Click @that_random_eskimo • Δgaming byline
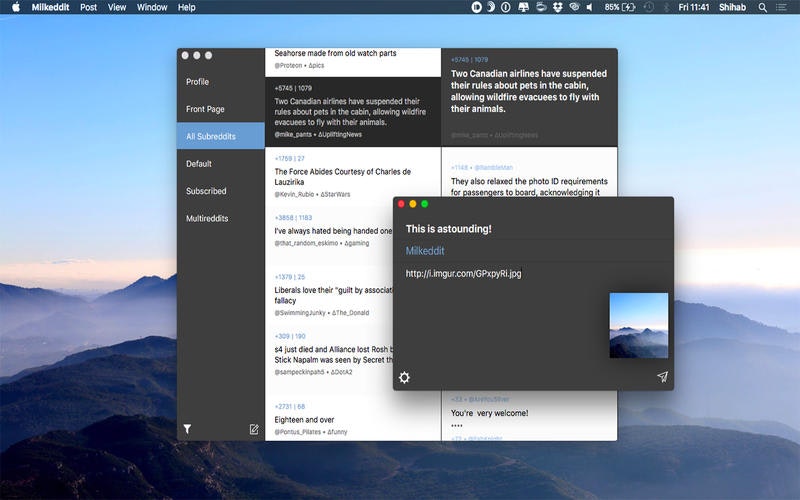The width and height of the screenshot is (800, 500). [x=321, y=243]
